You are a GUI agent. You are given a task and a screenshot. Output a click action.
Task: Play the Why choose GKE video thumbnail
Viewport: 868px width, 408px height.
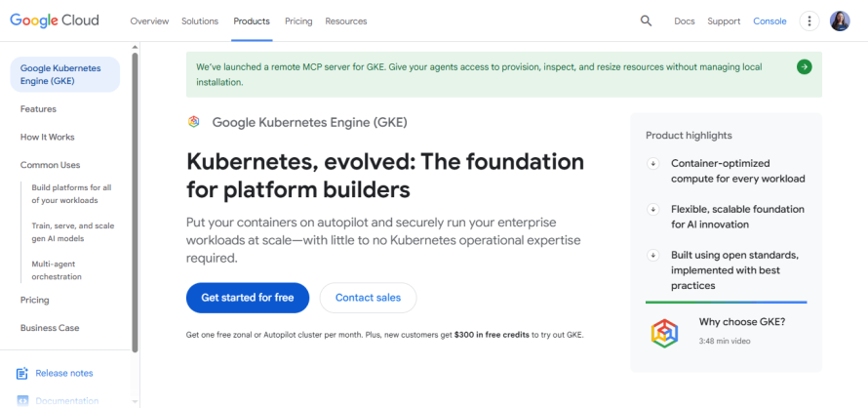click(x=665, y=333)
